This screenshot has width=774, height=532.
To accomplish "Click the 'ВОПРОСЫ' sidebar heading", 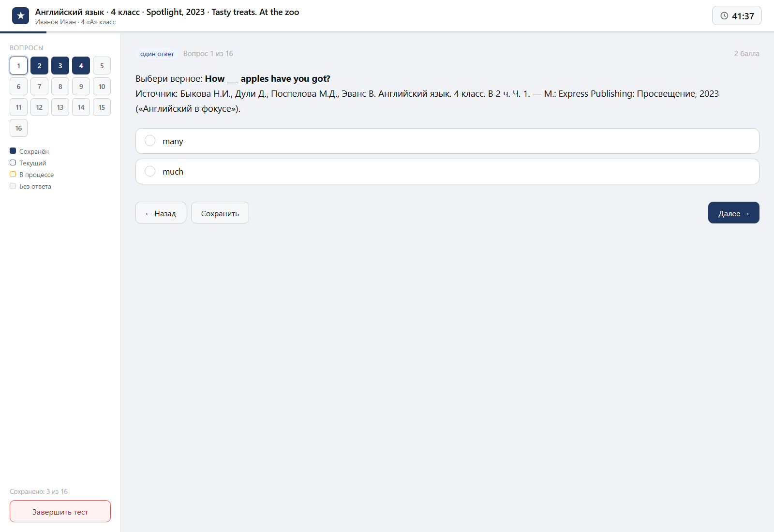I will coord(27,48).
